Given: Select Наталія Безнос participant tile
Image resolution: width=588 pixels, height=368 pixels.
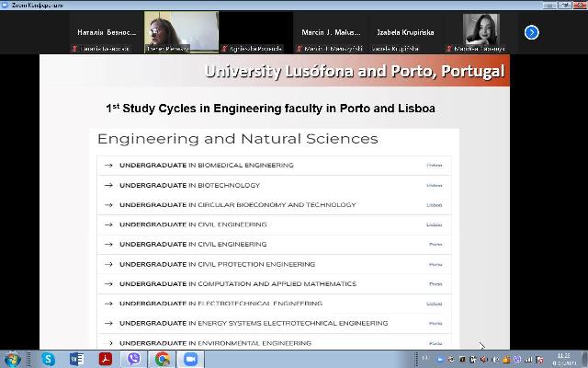Looking at the screenshot, I should click(x=107, y=32).
